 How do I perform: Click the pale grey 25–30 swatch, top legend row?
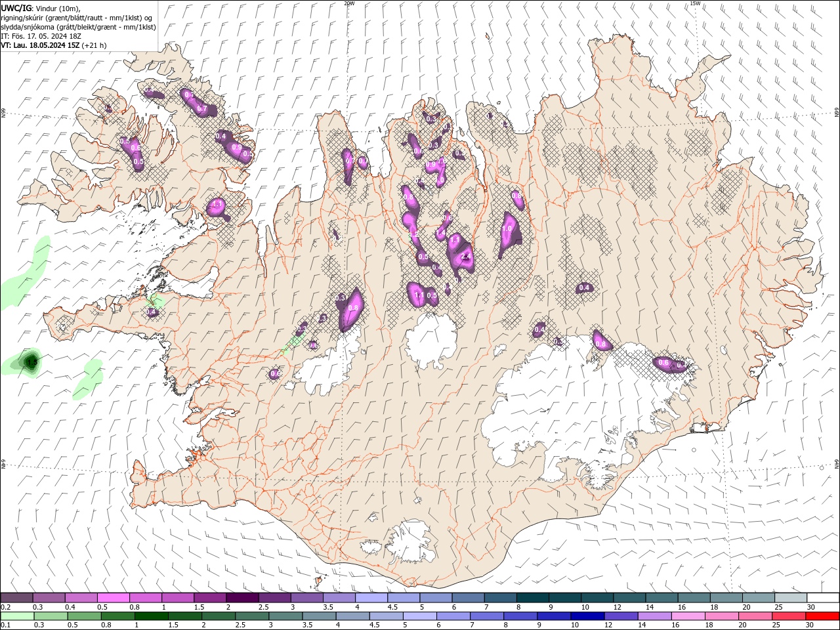click(790, 598)
